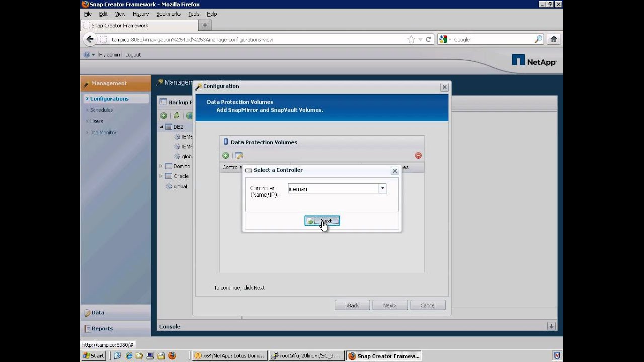Refresh the backup profiles tree
The width and height of the screenshot is (644, 362).
point(176,116)
